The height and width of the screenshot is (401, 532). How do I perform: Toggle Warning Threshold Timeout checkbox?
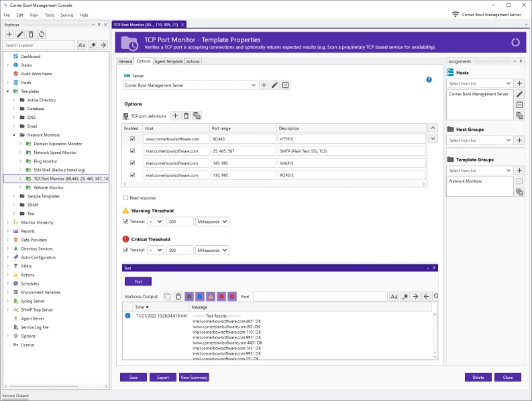point(126,222)
